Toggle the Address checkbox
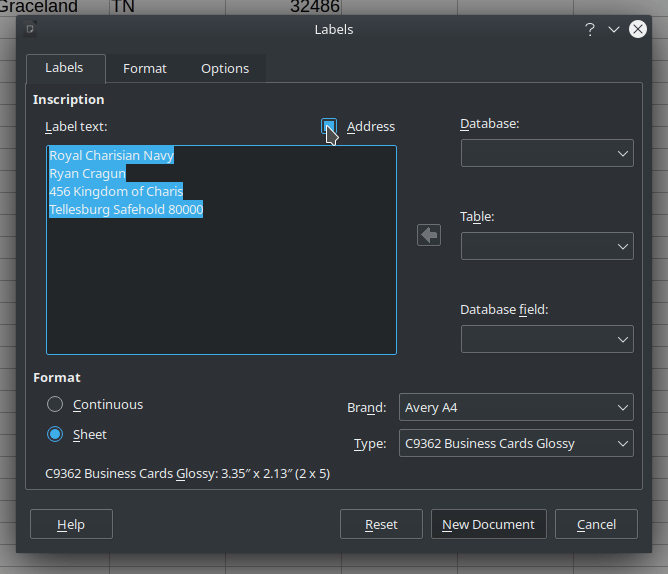 (x=328, y=126)
